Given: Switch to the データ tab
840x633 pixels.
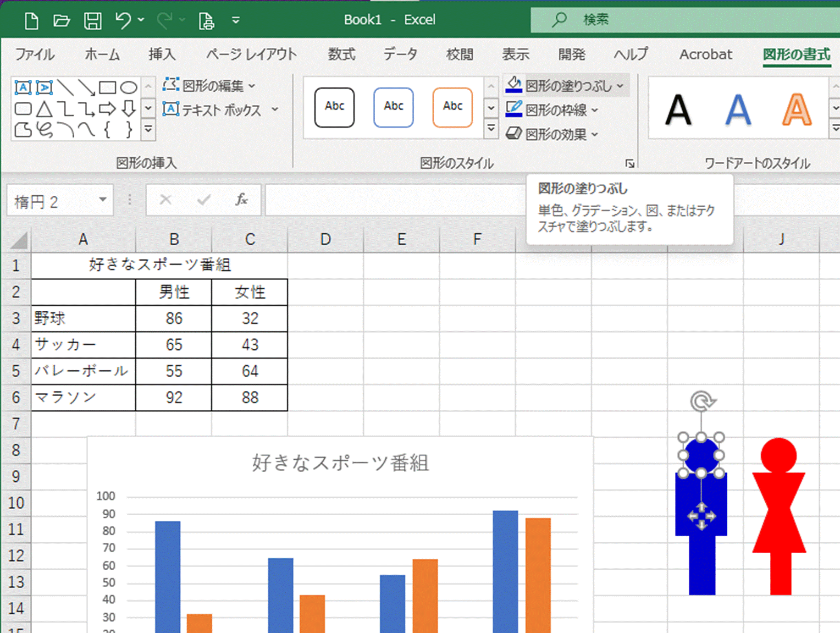Looking at the screenshot, I should pos(400,55).
